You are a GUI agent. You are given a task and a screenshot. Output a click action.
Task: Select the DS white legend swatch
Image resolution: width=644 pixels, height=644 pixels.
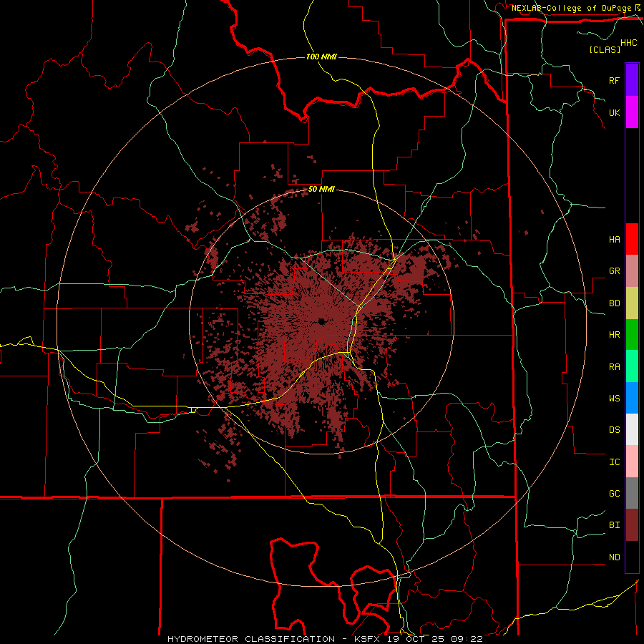(632, 429)
